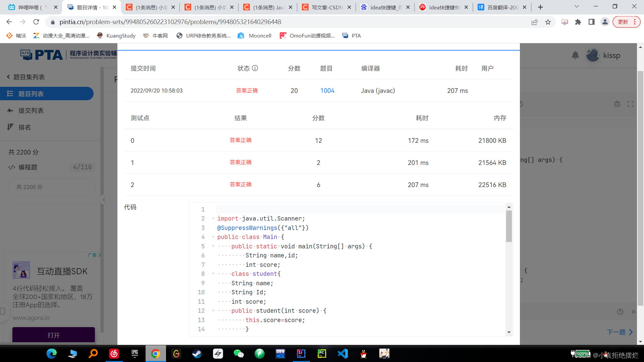Viewport: 644px width, 362px height.
Task: Open 提交列表 in the sidebar
Action: point(31,111)
